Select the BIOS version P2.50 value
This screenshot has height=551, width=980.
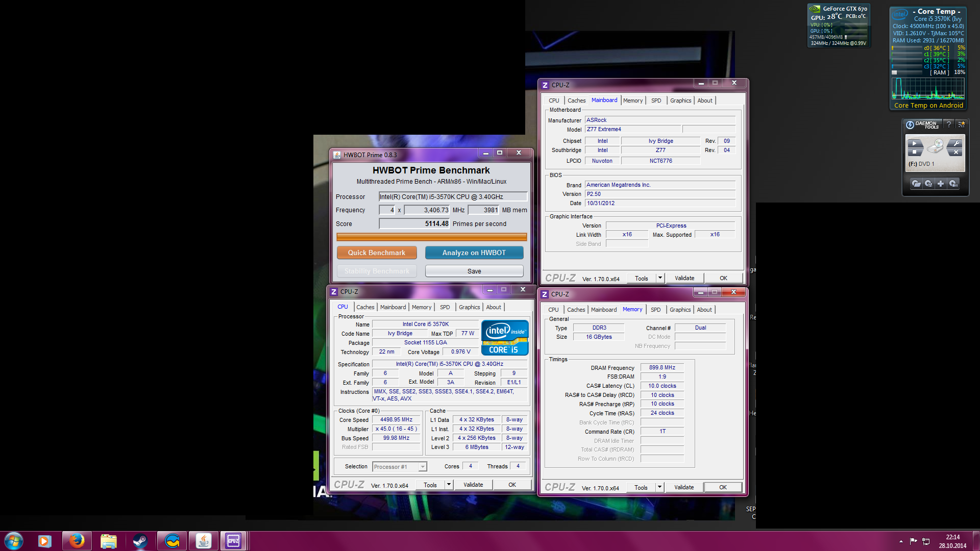[660, 194]
